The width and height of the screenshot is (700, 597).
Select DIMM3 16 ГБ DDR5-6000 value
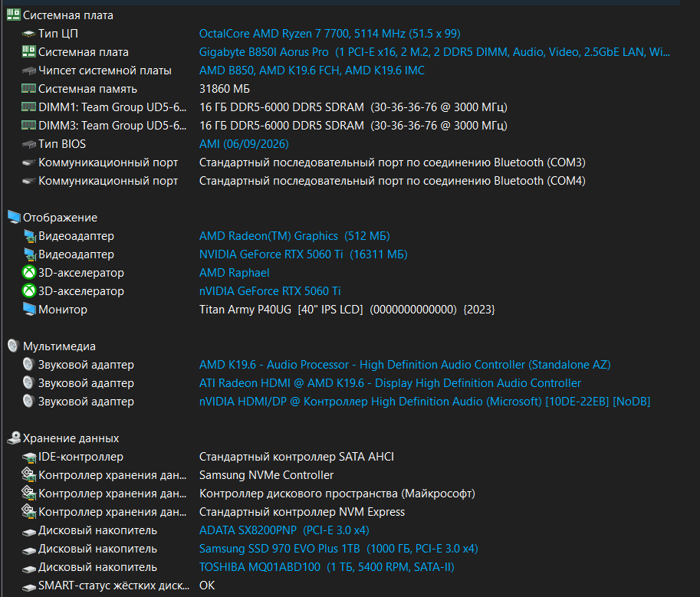353,126
